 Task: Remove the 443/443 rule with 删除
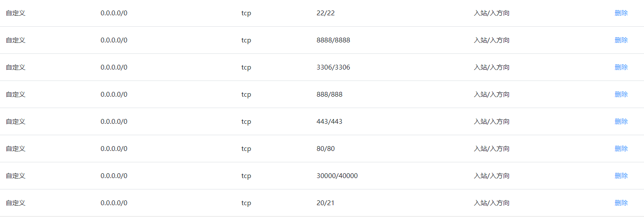(x=621, y=122)
